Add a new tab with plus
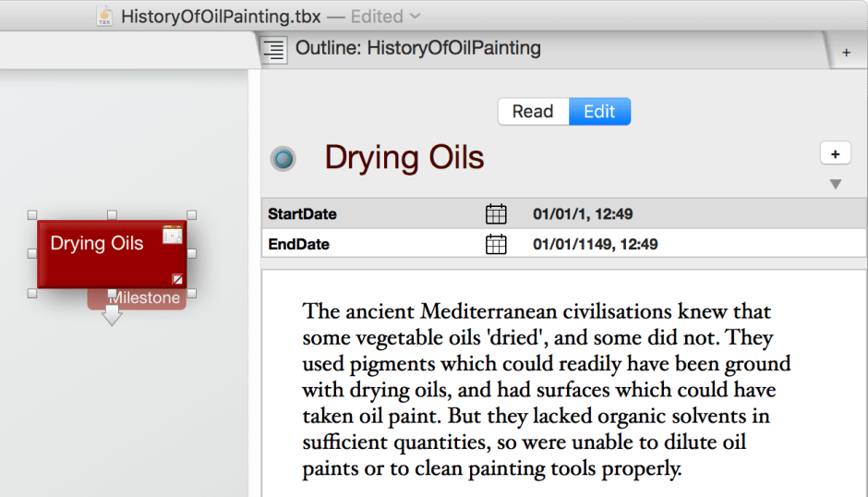 click(846, 53)
